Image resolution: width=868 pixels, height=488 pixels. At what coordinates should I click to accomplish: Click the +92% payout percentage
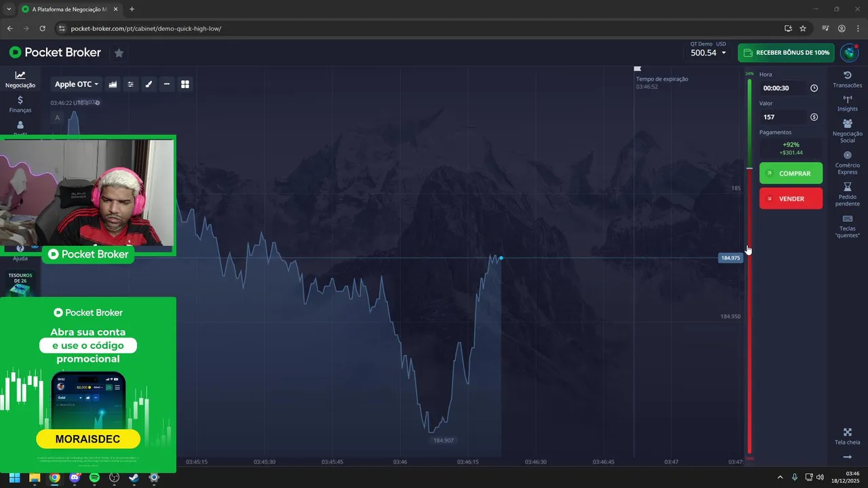tap(791, 144)
